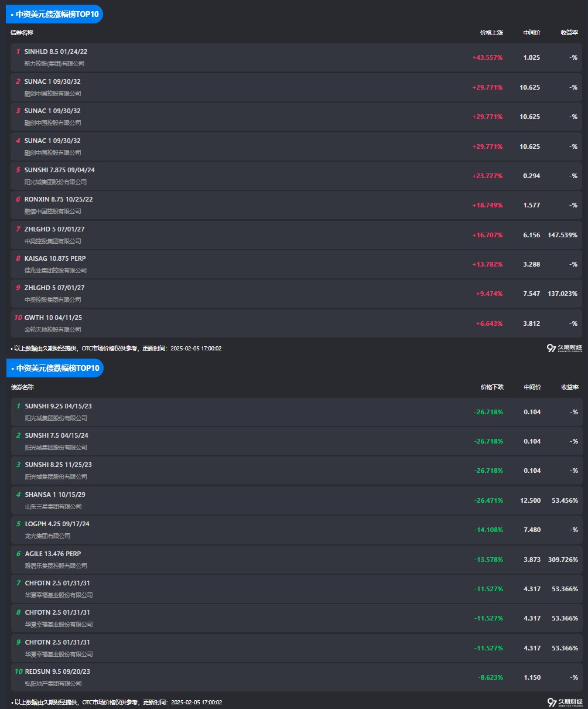Click the 收益率 header next to 价格下跌

click(569, 387)
